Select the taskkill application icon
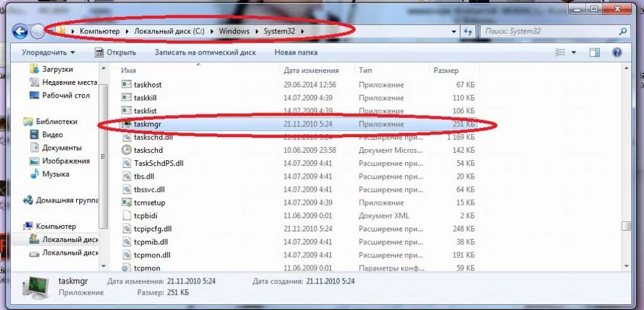Viewport: 644px width, 310px height. 126,97
